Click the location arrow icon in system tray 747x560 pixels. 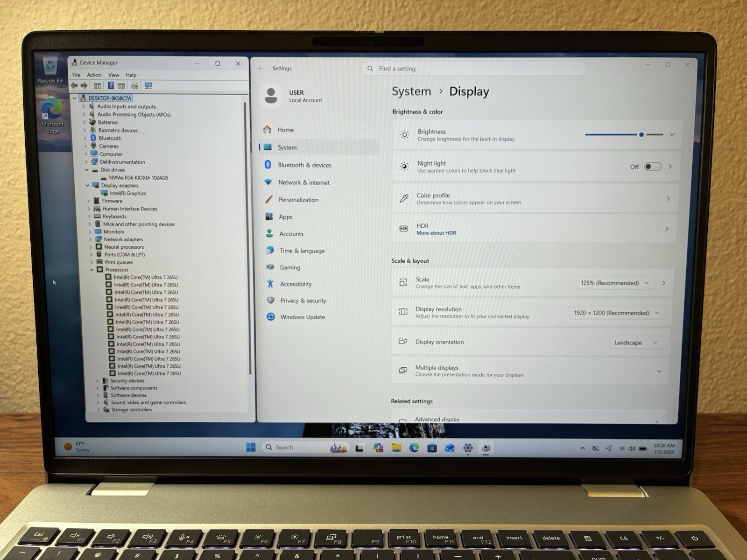click(x=609, y=448)
